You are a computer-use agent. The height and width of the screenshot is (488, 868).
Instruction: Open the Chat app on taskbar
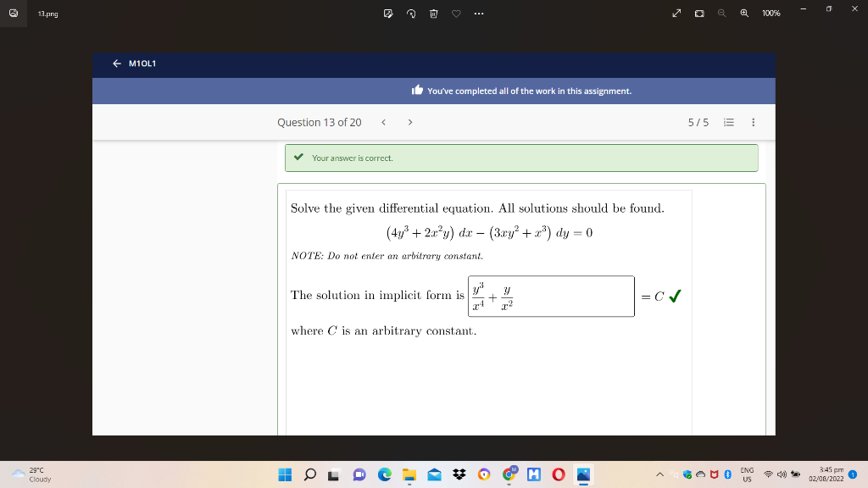(359, 474)
